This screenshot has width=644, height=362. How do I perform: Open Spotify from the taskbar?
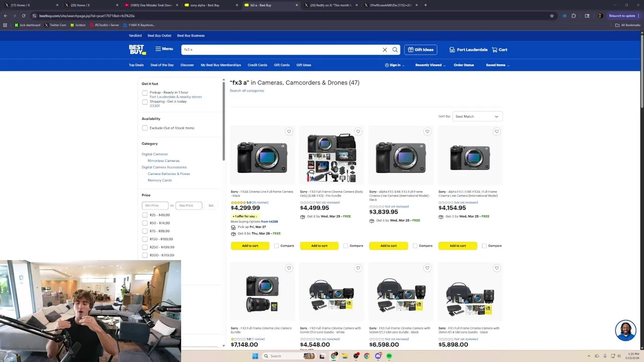pyautogui.click(x=389, y=356)
